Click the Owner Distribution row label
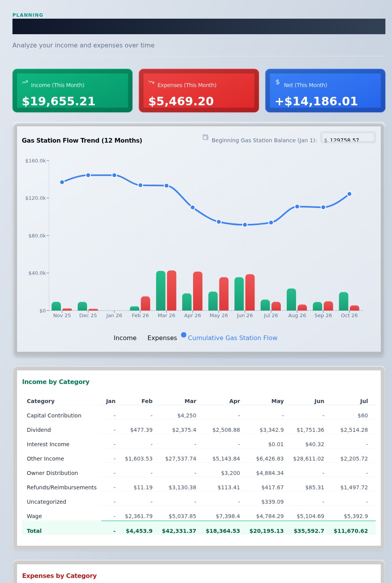392x583 pixels. click(52, 473)
